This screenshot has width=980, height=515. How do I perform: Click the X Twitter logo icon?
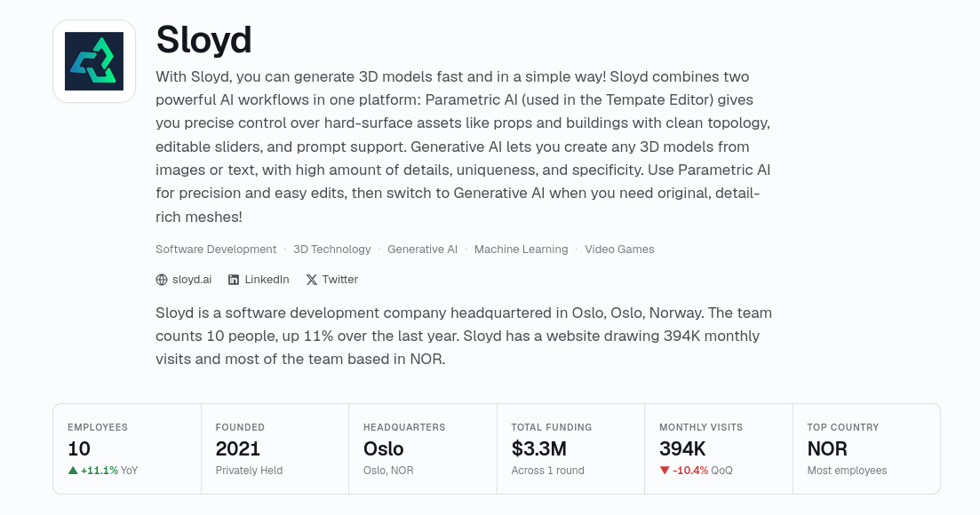pos(311,280)
